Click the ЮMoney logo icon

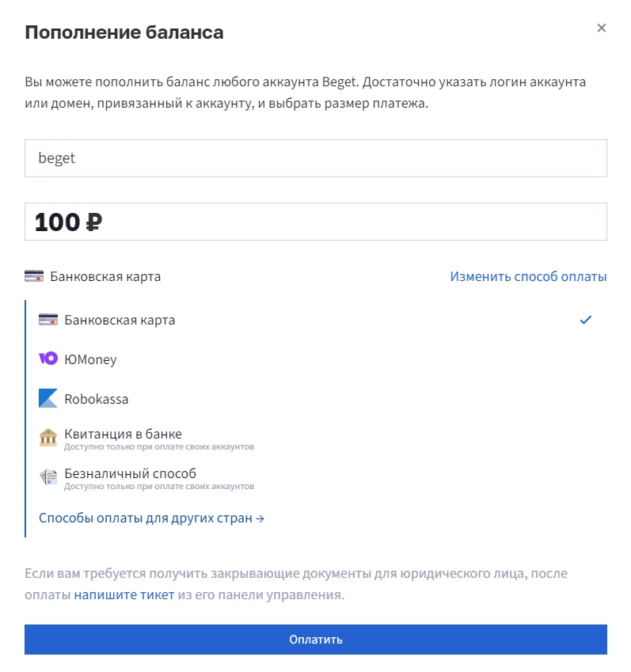pyautogui.click(x=48, y=359)
